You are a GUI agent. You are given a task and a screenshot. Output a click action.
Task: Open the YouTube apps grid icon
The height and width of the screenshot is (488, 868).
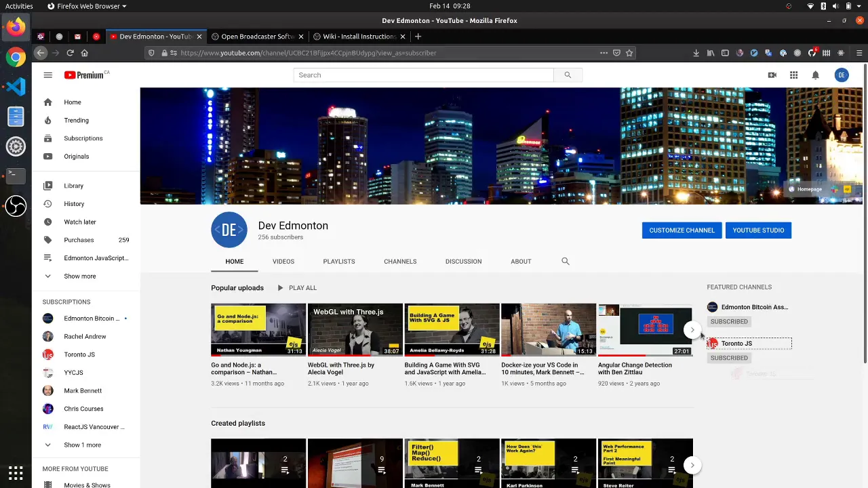point(793,75)
